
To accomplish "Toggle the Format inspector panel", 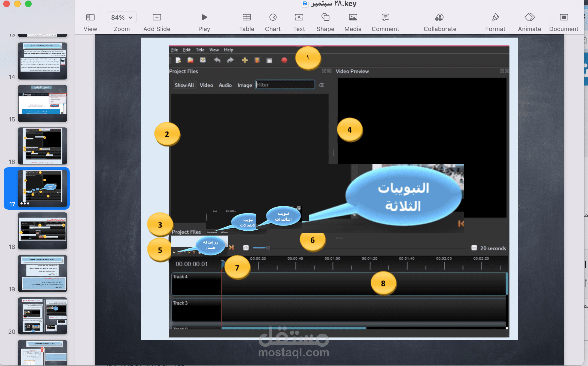I will pos(495,17).
